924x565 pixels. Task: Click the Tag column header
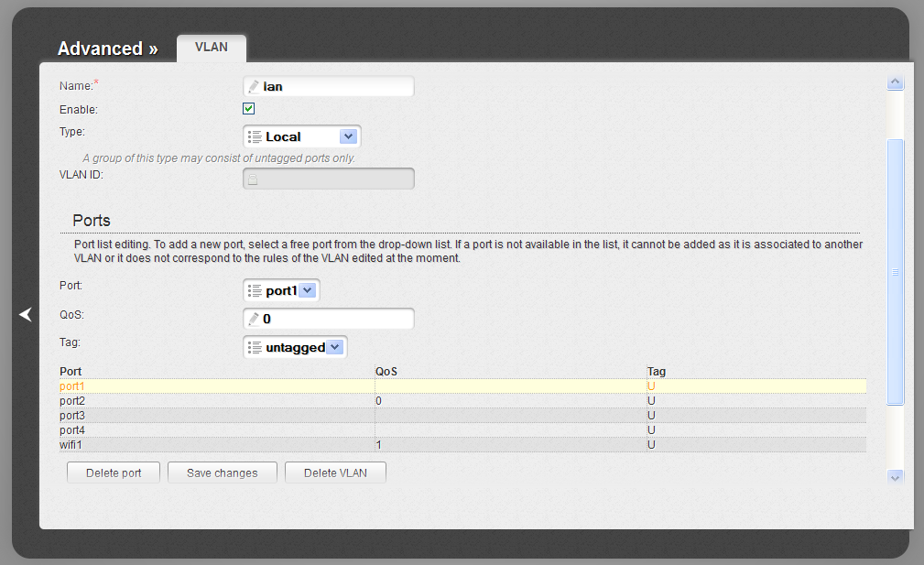point(657,371)
